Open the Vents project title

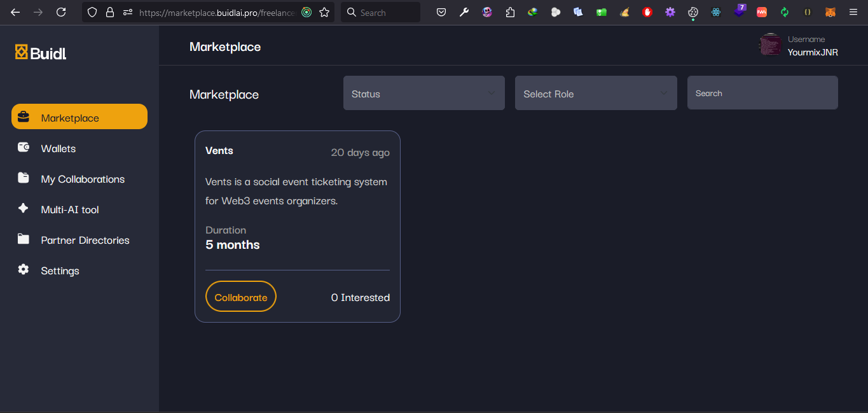coord(219,151)
